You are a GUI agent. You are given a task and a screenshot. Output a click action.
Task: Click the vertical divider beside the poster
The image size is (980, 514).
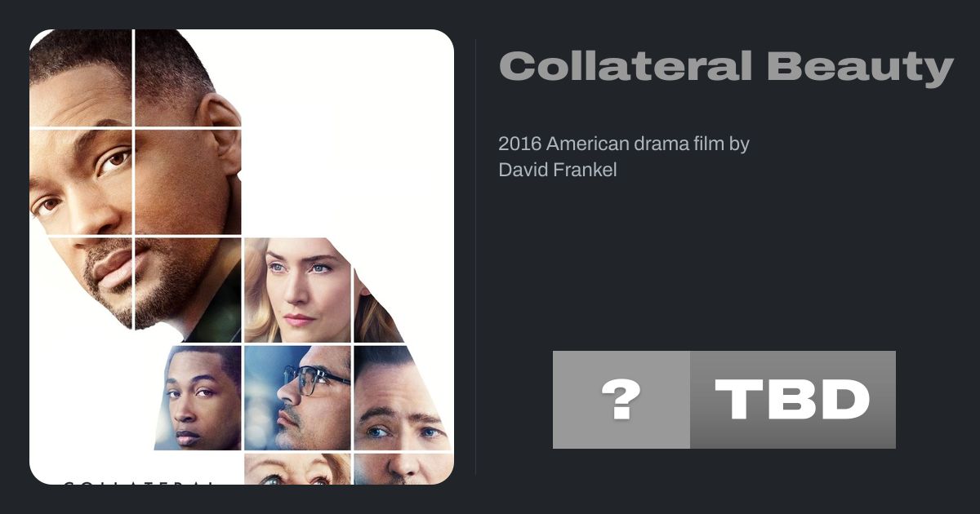476,257
